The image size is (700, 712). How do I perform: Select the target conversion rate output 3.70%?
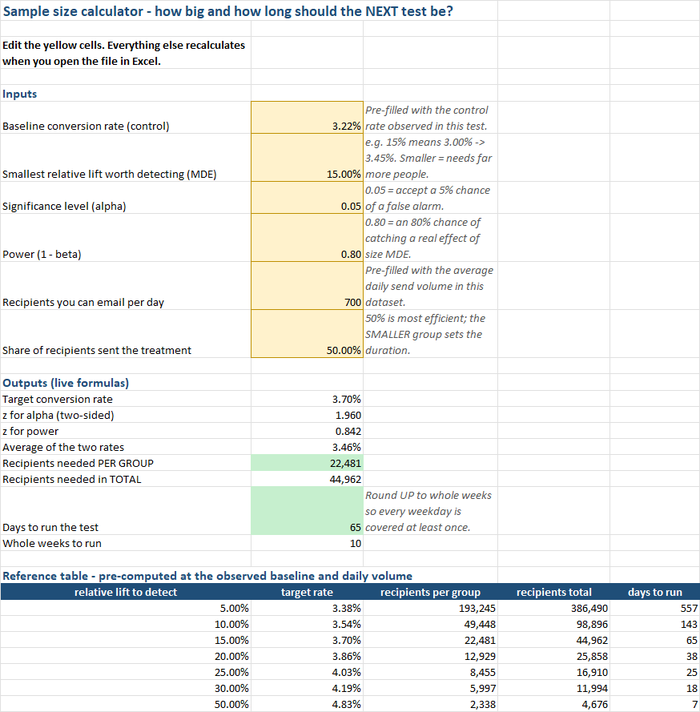tap(307, 399)
